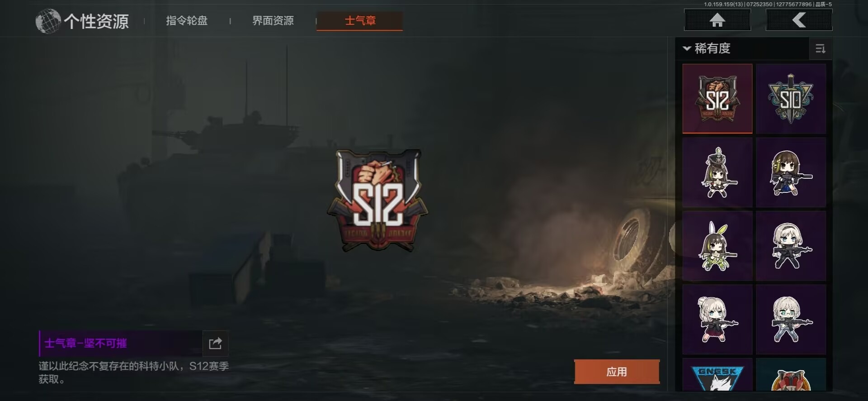Select the S12 badge thumbnail
868x401 pixels.
tap(717, 99)
